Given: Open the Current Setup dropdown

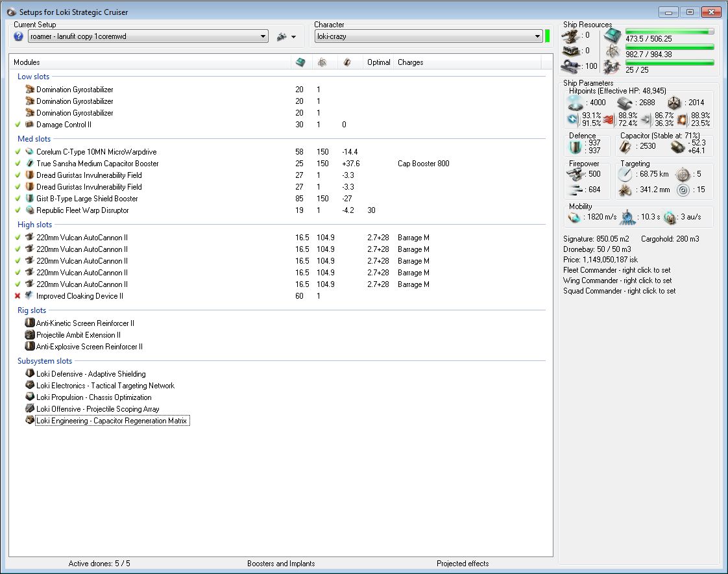Looking at the screenshot, I should point(148,36).
